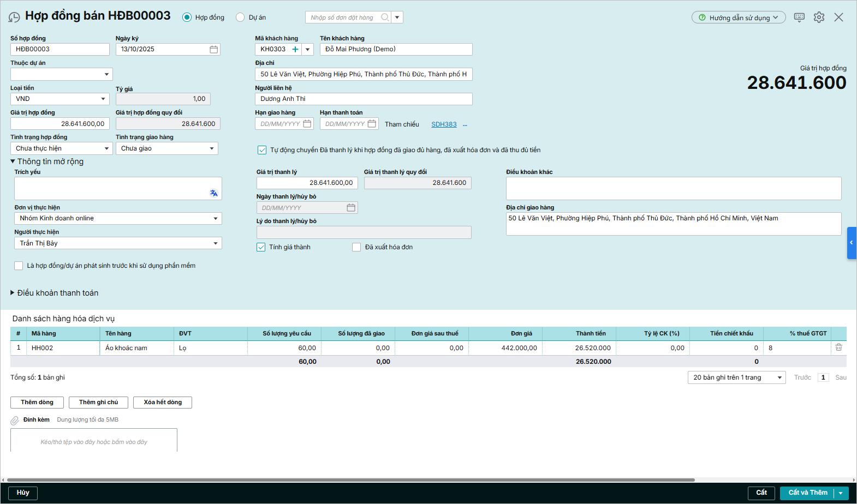Click the search icon in order number box

tap(385, 17)
